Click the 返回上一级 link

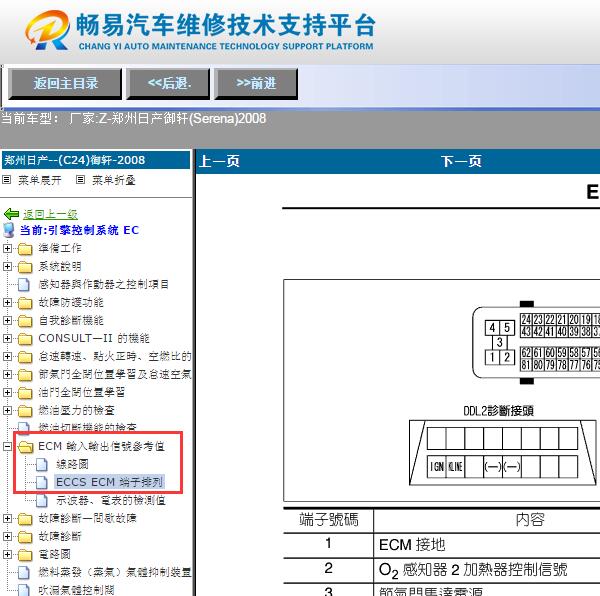(50, 214)
